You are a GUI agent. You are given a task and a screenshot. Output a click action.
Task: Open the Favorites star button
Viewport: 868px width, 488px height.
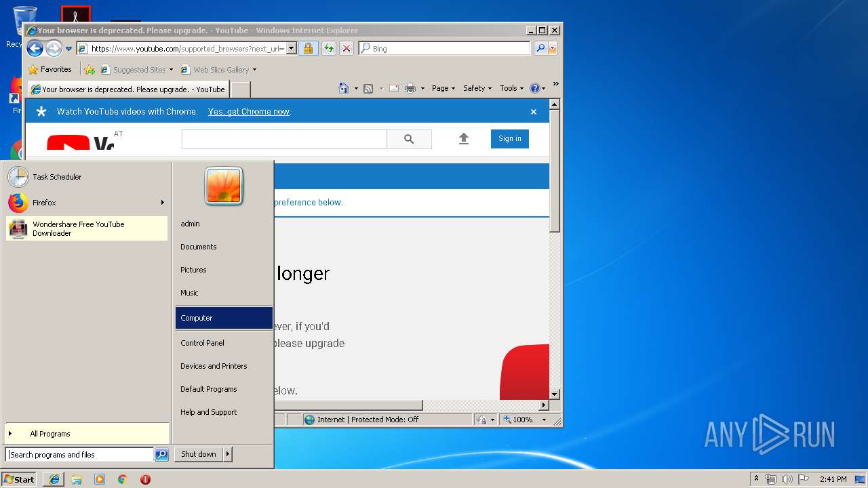click(x=50, y=69)
